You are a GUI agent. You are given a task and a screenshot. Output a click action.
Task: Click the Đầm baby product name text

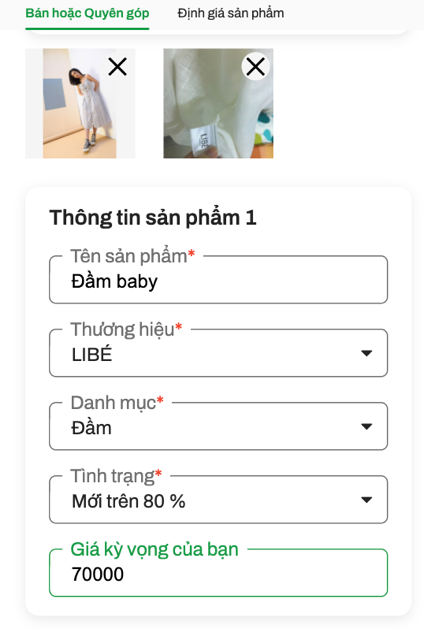point(114,281)
